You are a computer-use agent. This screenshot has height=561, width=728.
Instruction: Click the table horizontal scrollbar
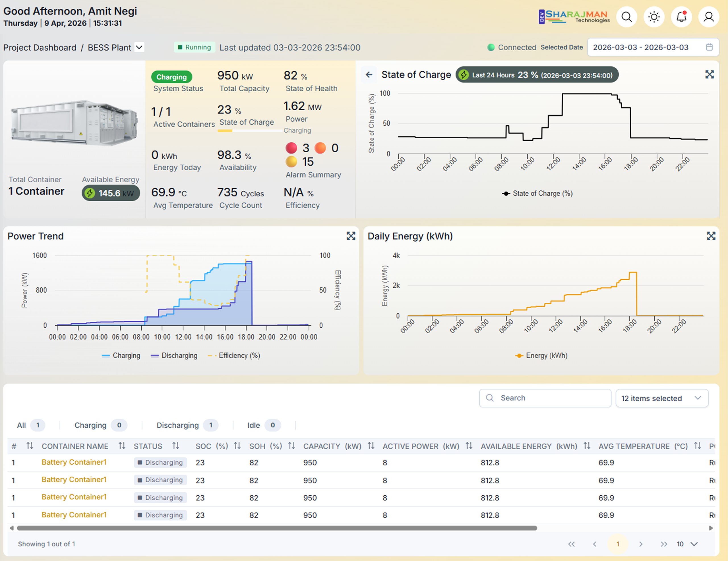[x=277, y=528]
